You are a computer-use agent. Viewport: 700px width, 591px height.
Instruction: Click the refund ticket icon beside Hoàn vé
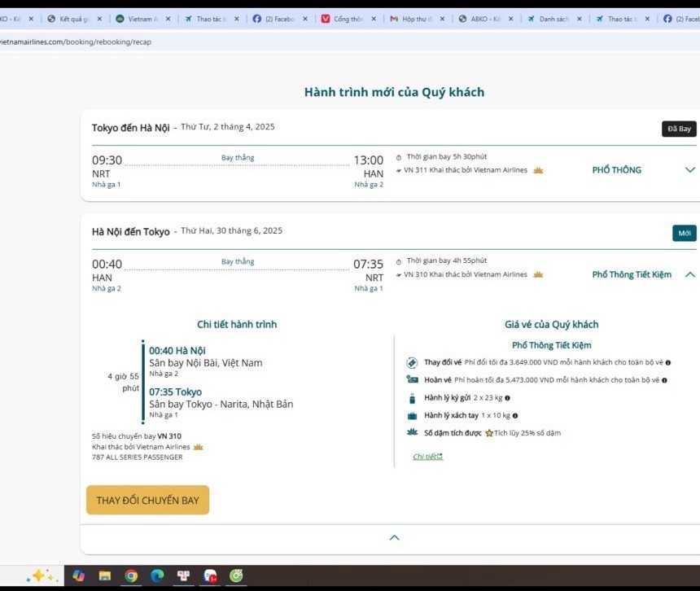point(412,380)
